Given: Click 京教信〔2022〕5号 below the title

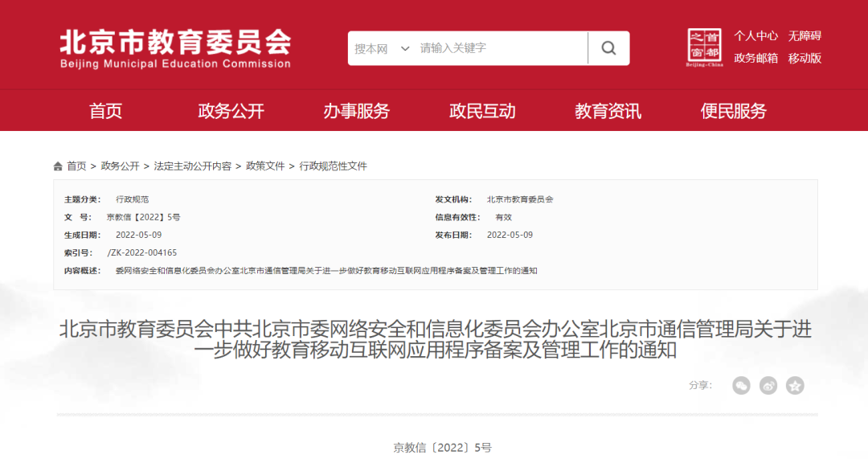Looking at the screenshot, I should point(442,448).
